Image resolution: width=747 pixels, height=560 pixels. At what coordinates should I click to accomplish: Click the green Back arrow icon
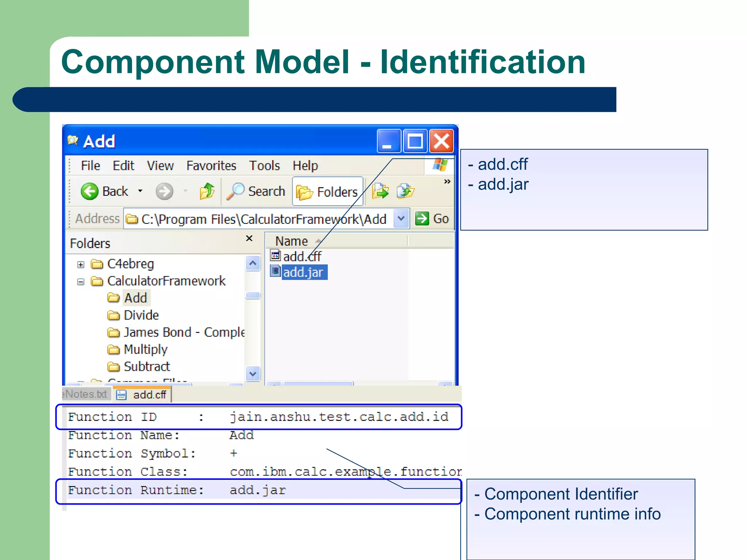click(x=89, y=191)
